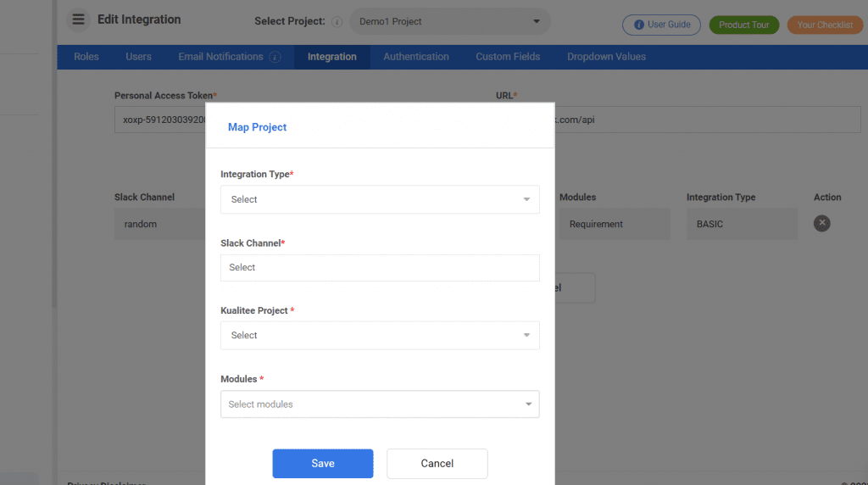
Task: Open the User Guide
Action: point(661,25)
